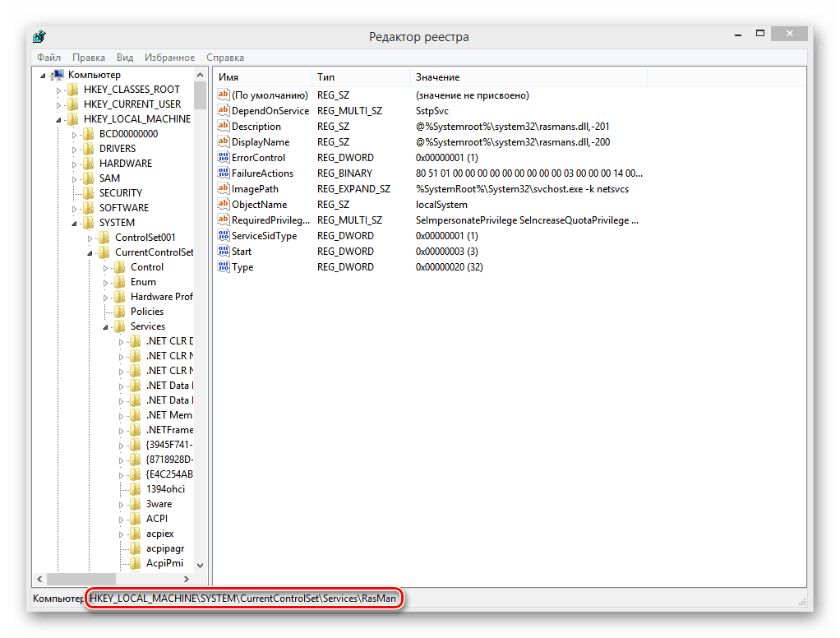Expand the ControlSet001 tree node
840x638 pixels.
tap(90, 238)
